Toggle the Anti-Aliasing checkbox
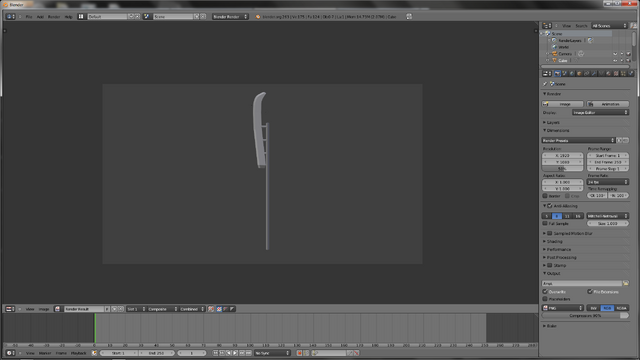 550,206
